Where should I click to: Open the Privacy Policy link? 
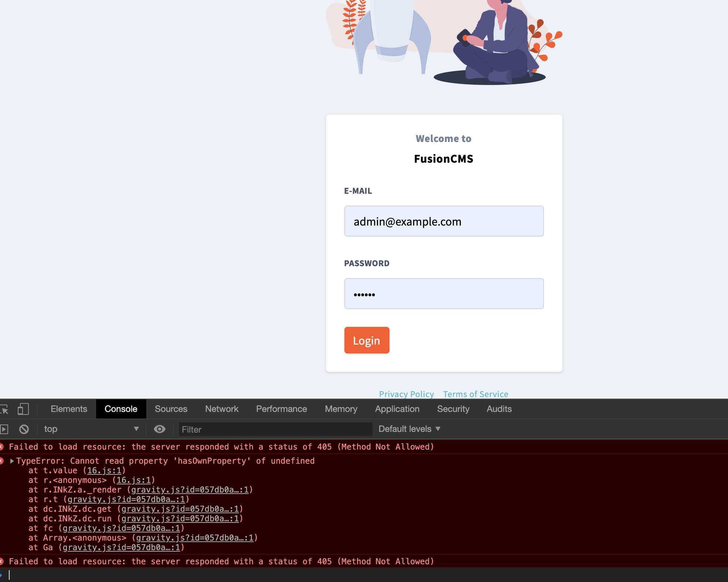click(406, 394)
